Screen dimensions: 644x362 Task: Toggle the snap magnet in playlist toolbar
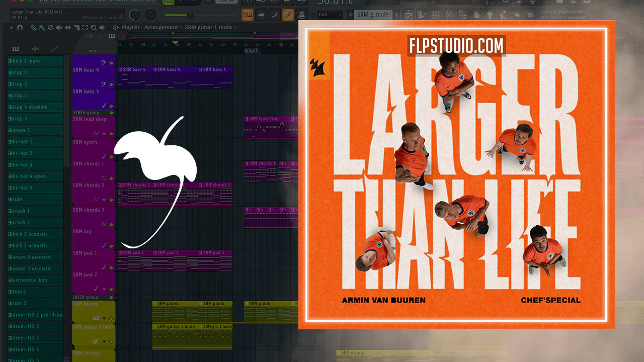[x=20, y=28]
